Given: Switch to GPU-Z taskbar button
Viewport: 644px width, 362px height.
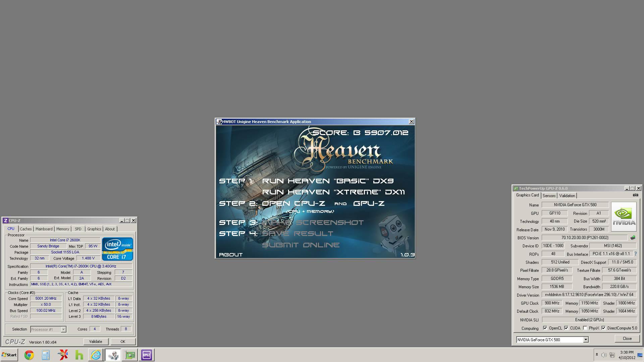Looking at the screenshot, I should coord(130,355).
